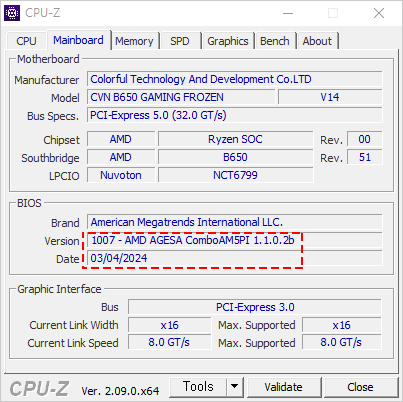Click the Max Supported width x16 value
This screenshot has height=402, width=403.
[x=342, y=325]
